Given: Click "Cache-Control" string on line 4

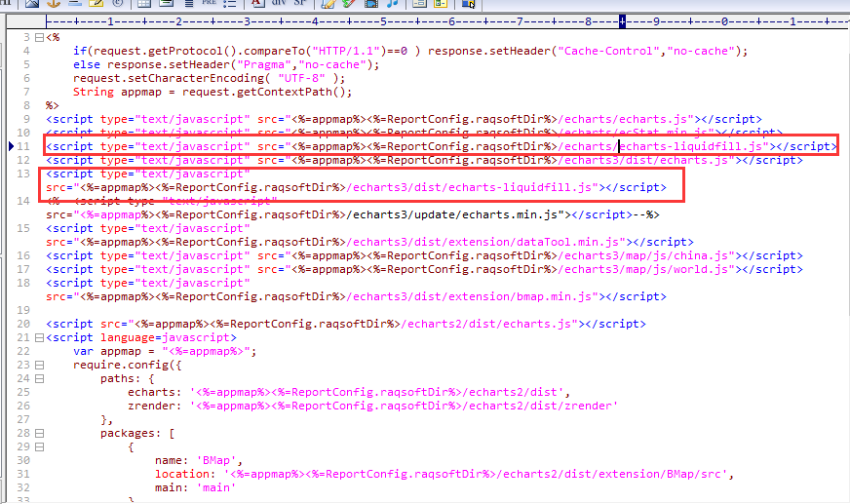Looking at the screenshot, I should pos(608,51).
